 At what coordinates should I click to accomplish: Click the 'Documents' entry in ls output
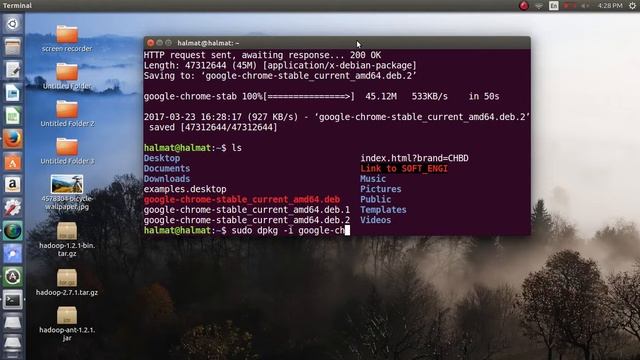pos(167,168)
